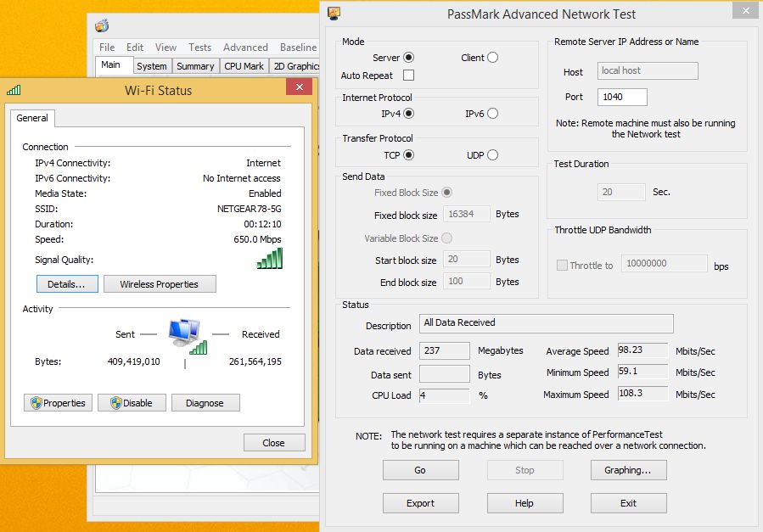
Task: Click the Duration value 00:12:10
Action: [263, 224]
